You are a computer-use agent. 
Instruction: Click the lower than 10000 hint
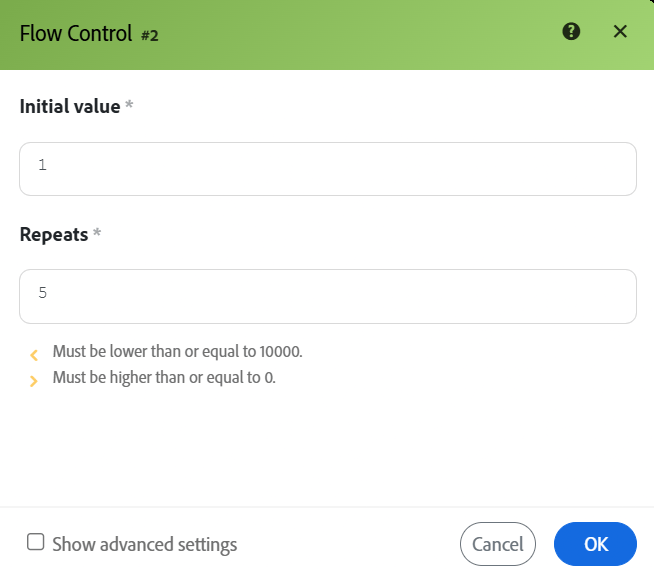(x=177, y=352)
